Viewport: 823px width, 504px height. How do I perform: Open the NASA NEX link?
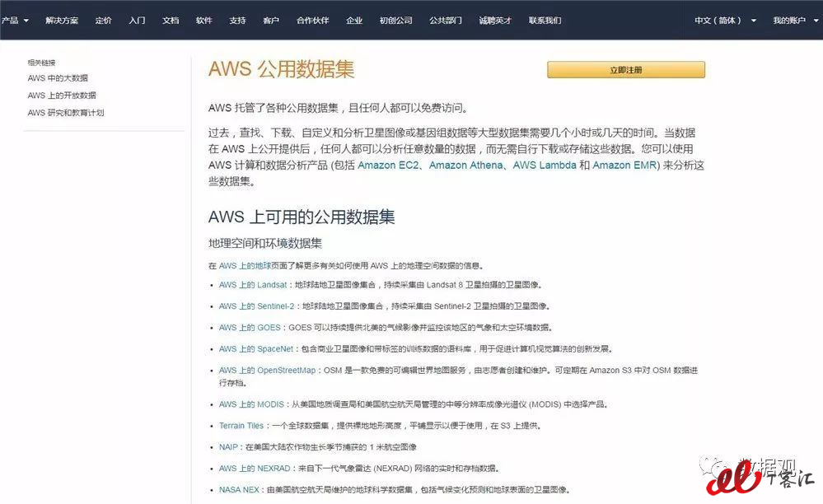240,490
